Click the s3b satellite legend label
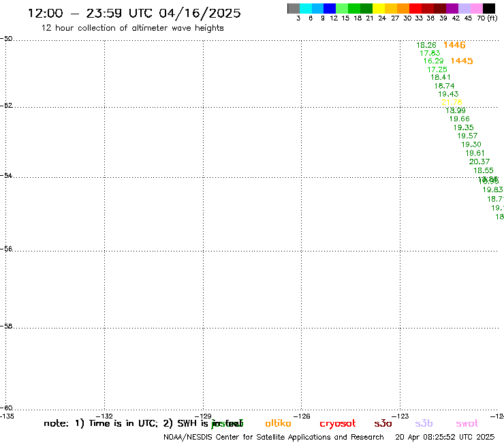The width and height of the screenshot is (504, 443). pos(424,423)
